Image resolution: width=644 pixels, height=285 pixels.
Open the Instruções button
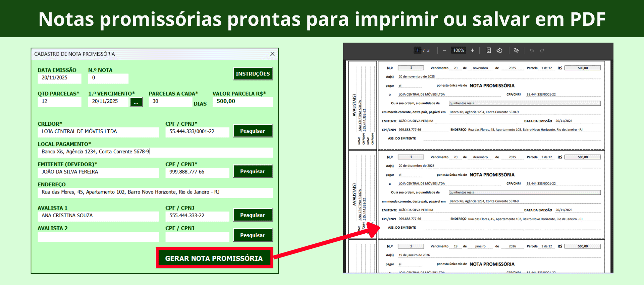[253, 74]
